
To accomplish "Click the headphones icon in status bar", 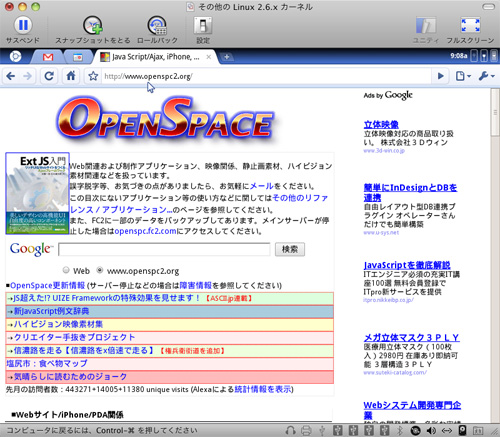I will (x=291, y=430).
